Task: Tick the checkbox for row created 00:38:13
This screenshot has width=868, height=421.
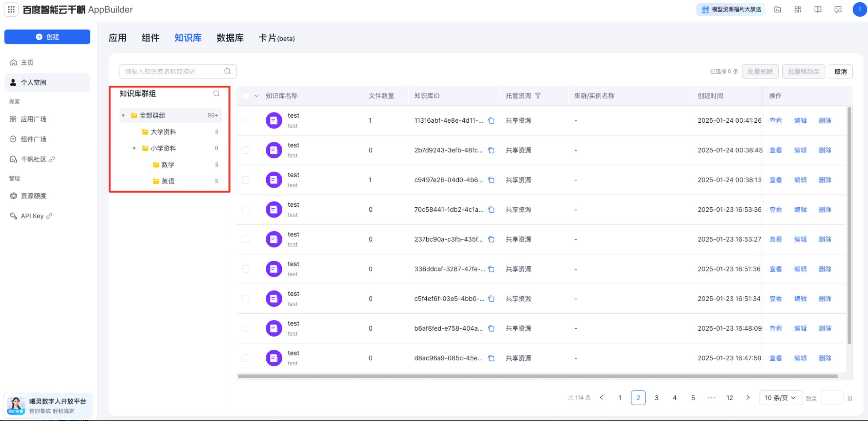Action: (246, 180)
